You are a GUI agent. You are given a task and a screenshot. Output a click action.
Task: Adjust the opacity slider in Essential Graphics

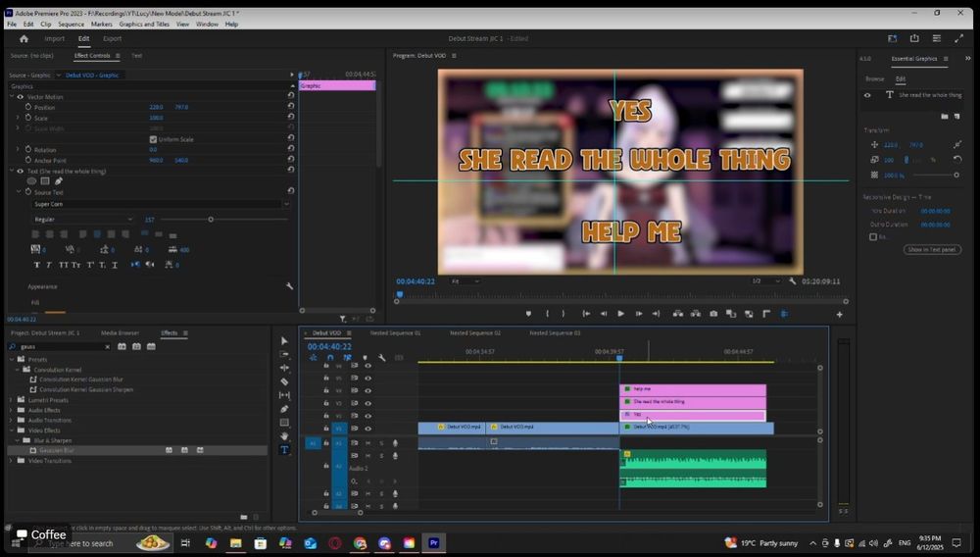click(956, 175)
